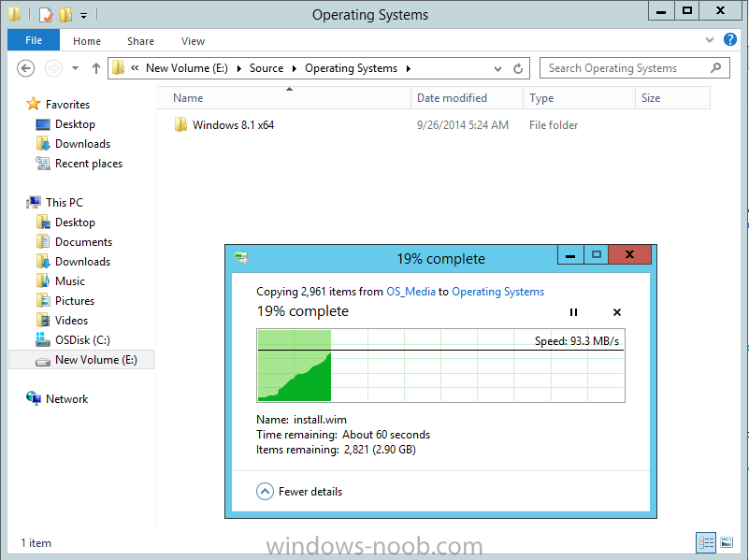Expand arrow after Operating Systems breadcrumb

click(x=409, y=68)
